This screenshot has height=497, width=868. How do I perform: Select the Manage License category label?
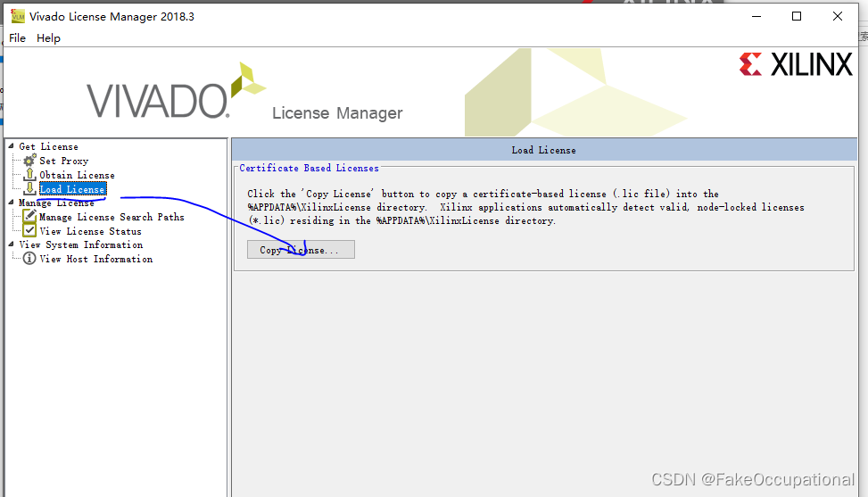(x=56, y=203)
